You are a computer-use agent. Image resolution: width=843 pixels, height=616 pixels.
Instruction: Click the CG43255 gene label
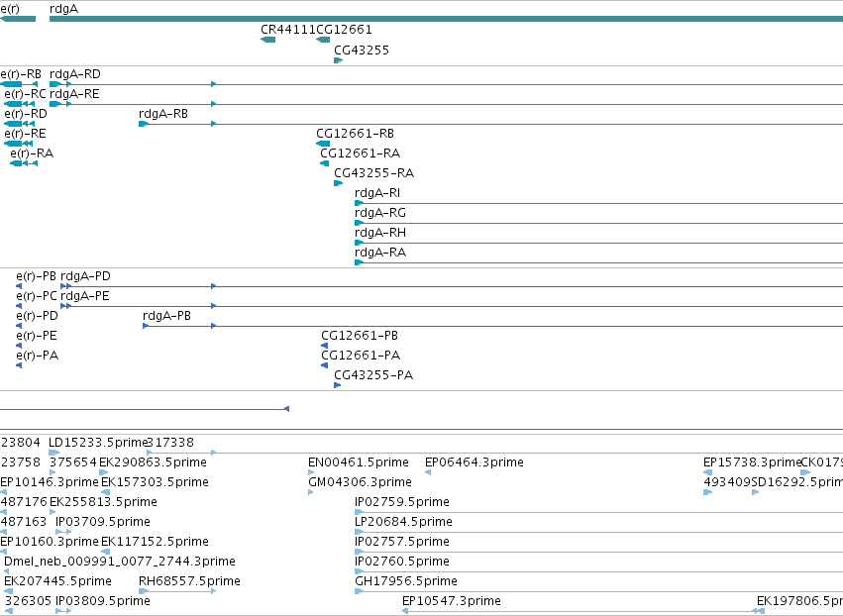362,50
